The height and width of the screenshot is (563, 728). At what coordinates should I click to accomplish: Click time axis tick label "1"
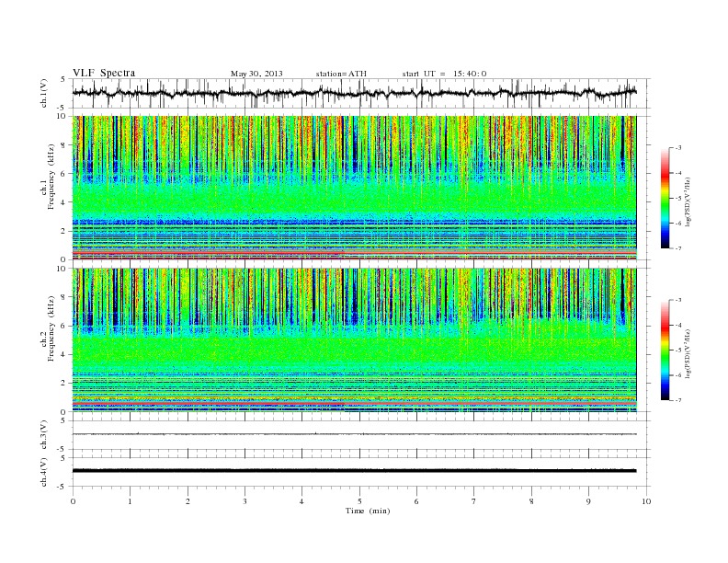click(x=130, y=501)
